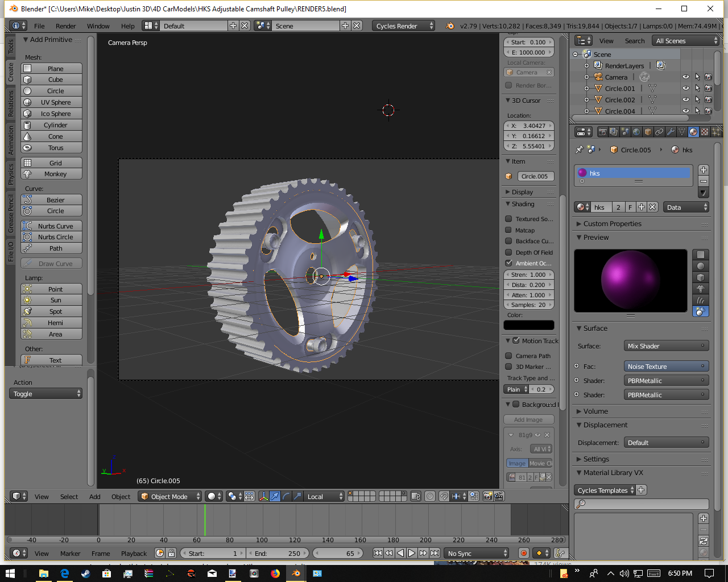Open Firefox from the taskbar
The width and height of the screenshot is (728, 582).
tap(275, 573)
